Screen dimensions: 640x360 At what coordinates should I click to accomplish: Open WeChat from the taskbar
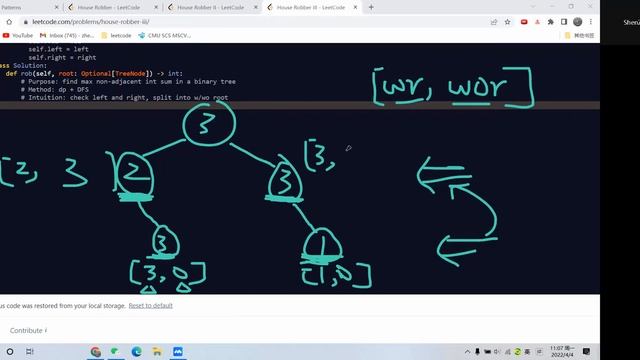point(116,351)
